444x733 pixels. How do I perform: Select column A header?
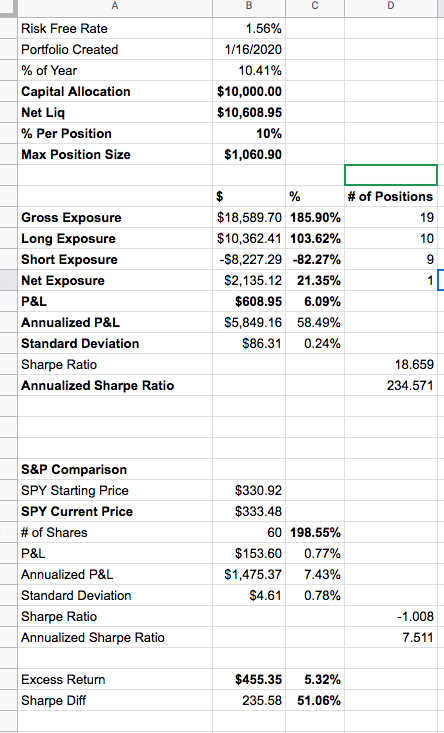pyautogui.click(x=115, y=6)
